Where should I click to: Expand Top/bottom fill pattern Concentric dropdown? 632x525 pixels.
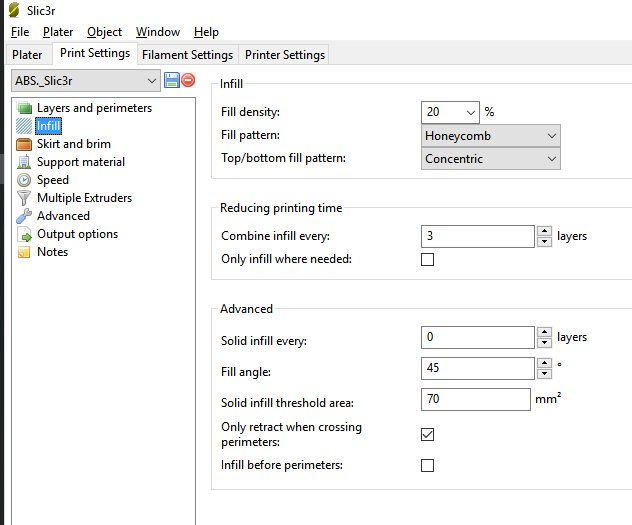(x=491, y=159)
